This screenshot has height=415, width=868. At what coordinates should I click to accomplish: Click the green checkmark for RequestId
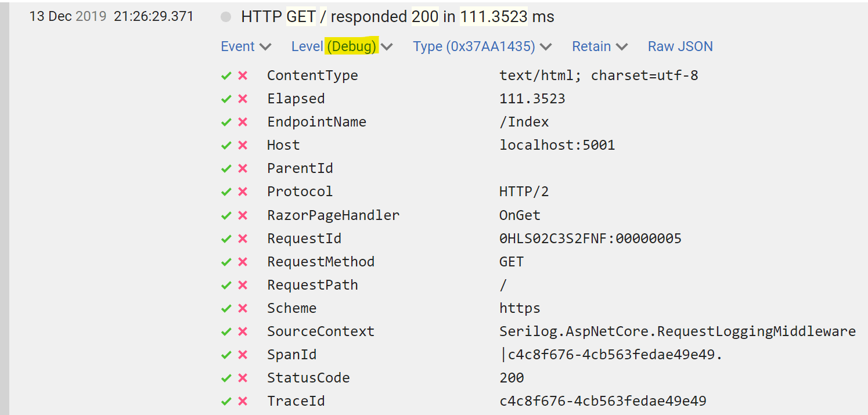226,239
